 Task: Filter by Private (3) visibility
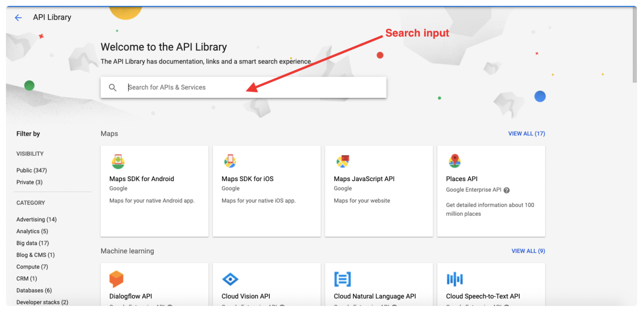29,182
